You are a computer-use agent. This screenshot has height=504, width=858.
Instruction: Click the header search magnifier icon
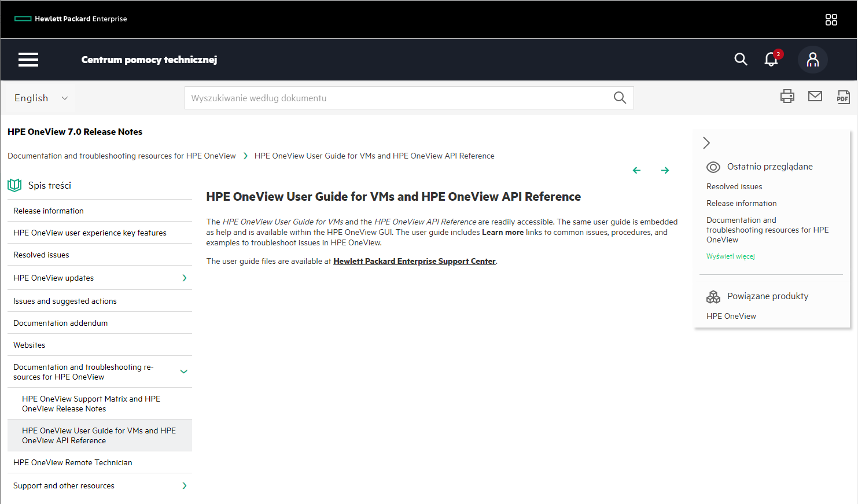(x=741, y=59)
